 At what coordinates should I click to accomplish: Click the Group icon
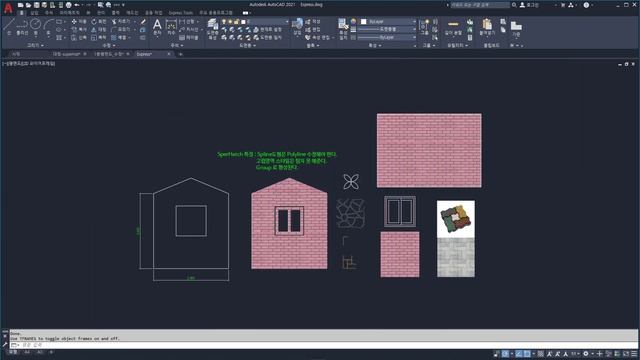point(424,25)
